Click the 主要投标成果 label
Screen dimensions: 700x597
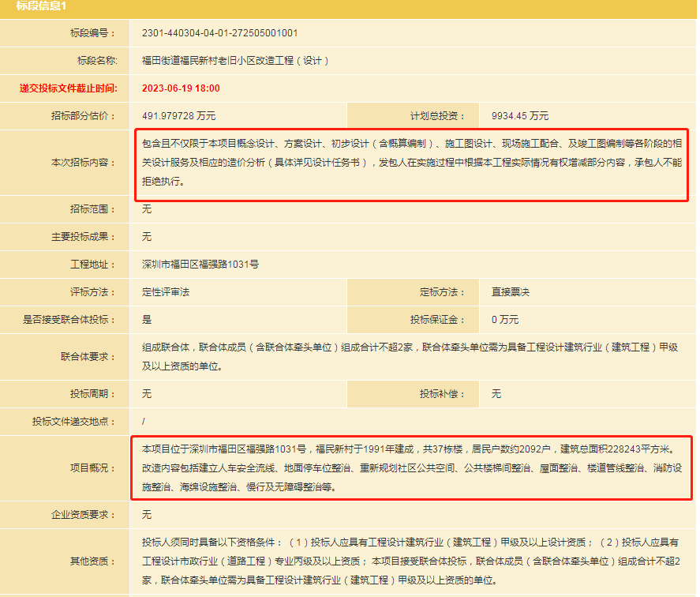(84, 237)
